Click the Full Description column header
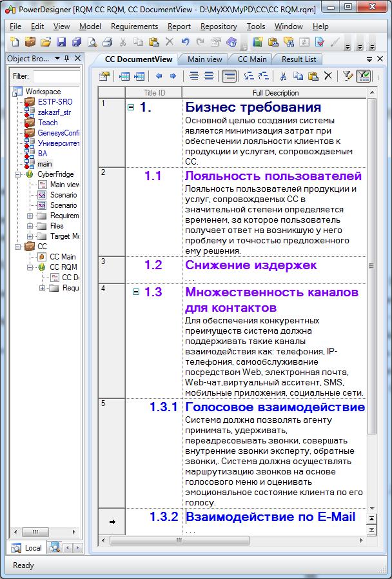Screen dimensions: 392x579 pos(275,93)
